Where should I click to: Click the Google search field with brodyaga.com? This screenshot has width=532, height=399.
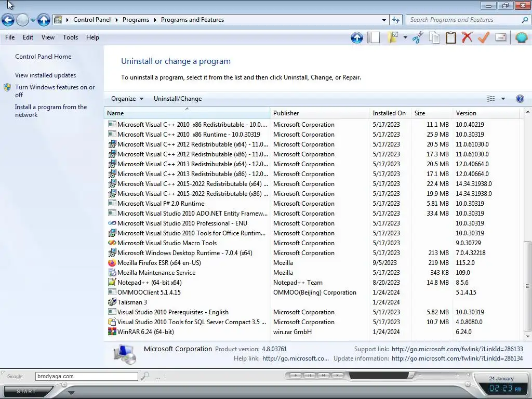coord(87,376)
